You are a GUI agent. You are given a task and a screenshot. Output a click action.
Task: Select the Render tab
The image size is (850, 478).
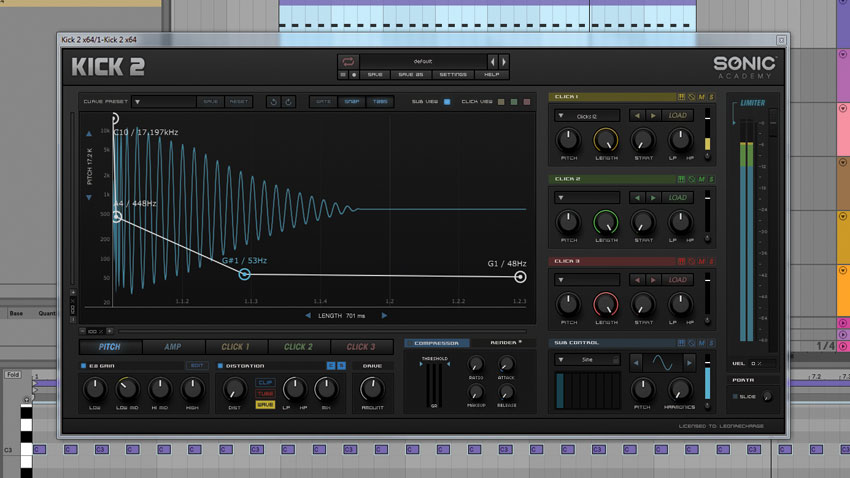505,343
